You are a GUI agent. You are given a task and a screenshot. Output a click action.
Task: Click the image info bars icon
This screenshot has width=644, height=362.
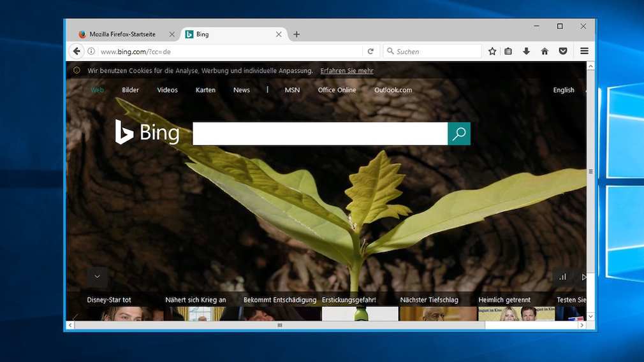coord(562,277)
